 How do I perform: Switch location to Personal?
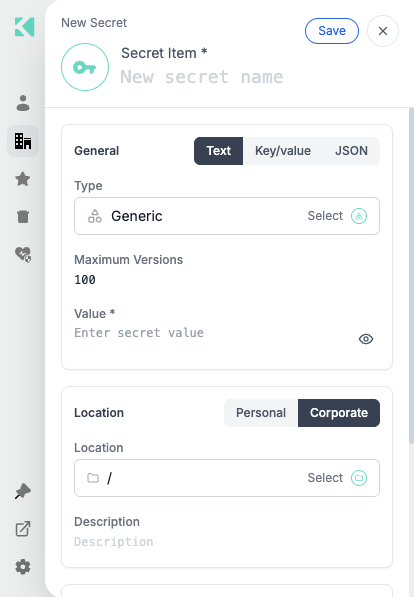tap(261, 413)
